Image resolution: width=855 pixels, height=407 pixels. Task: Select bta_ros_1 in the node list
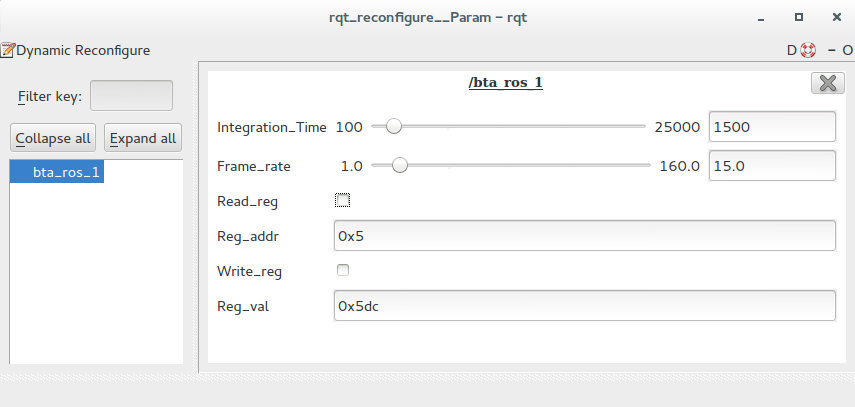(x=66, y=172)
